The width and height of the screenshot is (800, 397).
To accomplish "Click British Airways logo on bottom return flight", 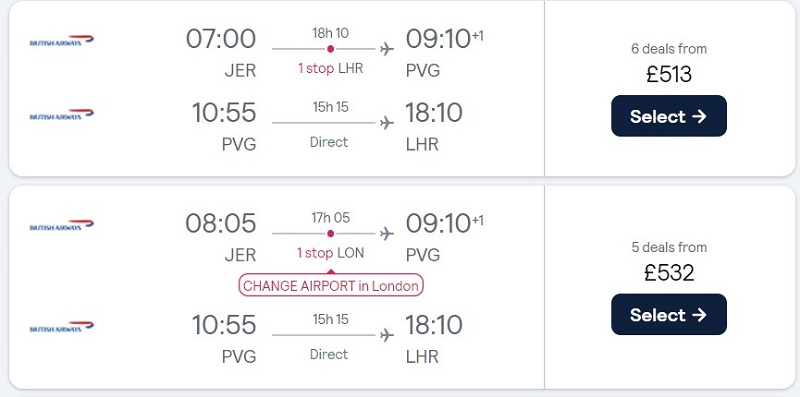I will [x=62, y=327].
